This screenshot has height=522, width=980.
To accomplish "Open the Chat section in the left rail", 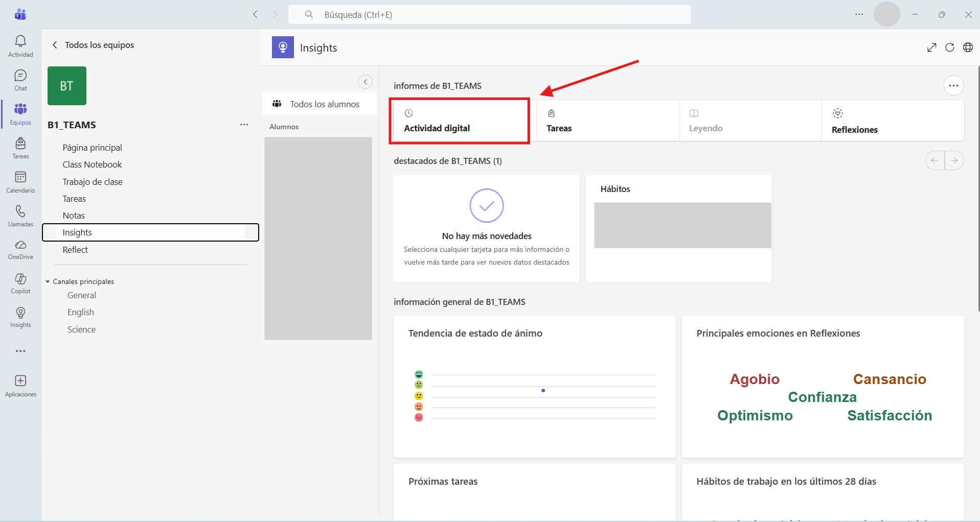I will tap(20, 80).
